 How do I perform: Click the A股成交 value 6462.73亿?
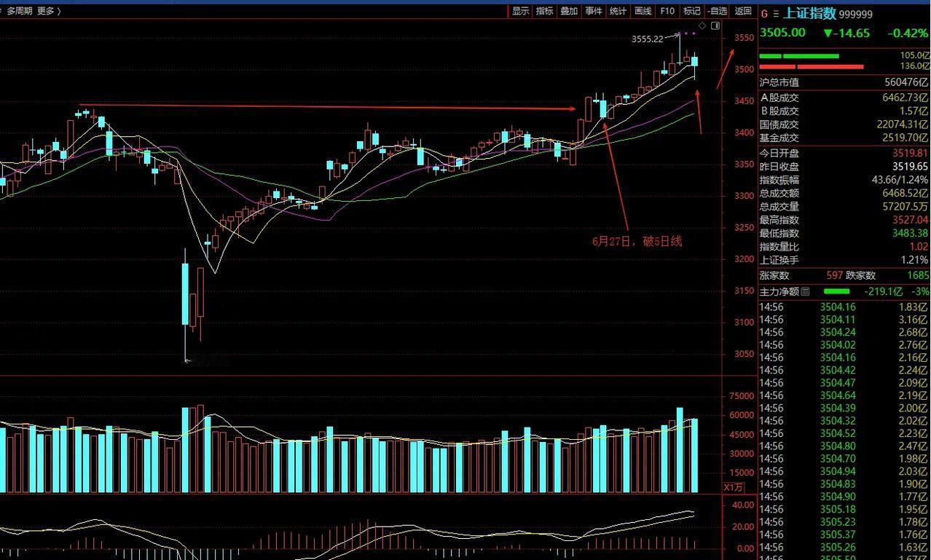(x=906, y=98)
